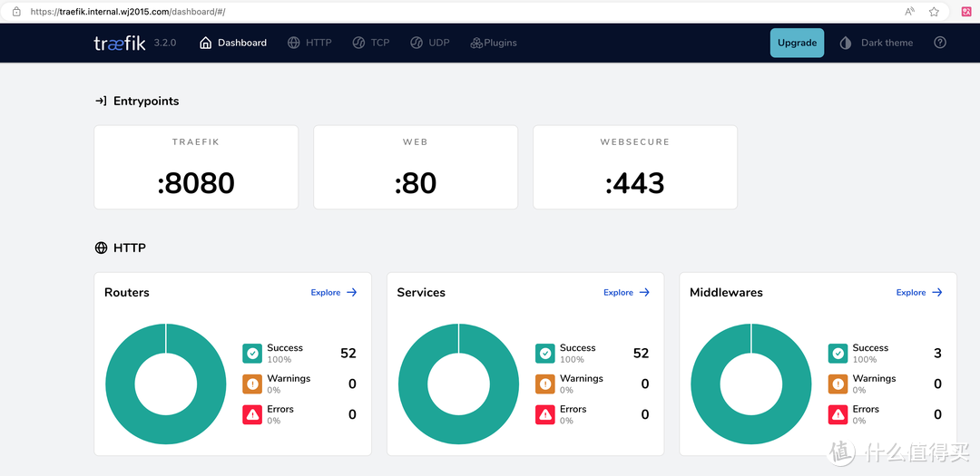Image resolution: width=980 pixels, height=476 pixels.
Task: Click the Routers Success checkmark icon
Action: click(x=252, y=354)
